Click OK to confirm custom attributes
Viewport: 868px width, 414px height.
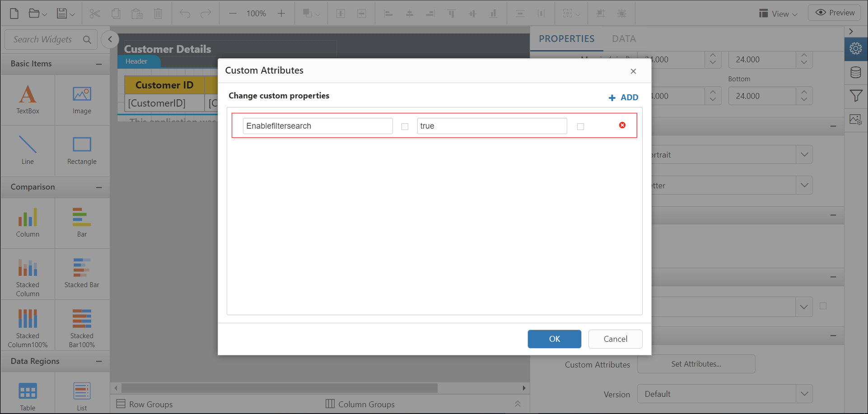pyautogui.click(x=554, y=339)
